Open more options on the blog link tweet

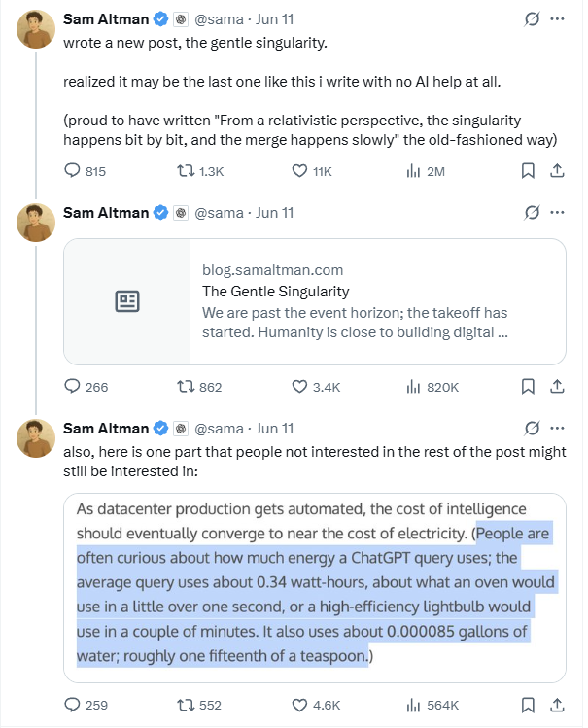(x=557, y=212)
